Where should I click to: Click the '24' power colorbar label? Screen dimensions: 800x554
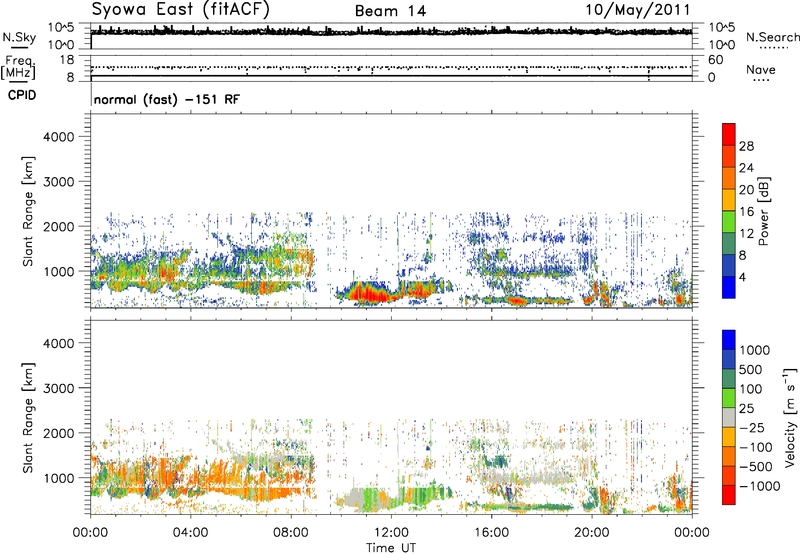[x=746, y=168]
